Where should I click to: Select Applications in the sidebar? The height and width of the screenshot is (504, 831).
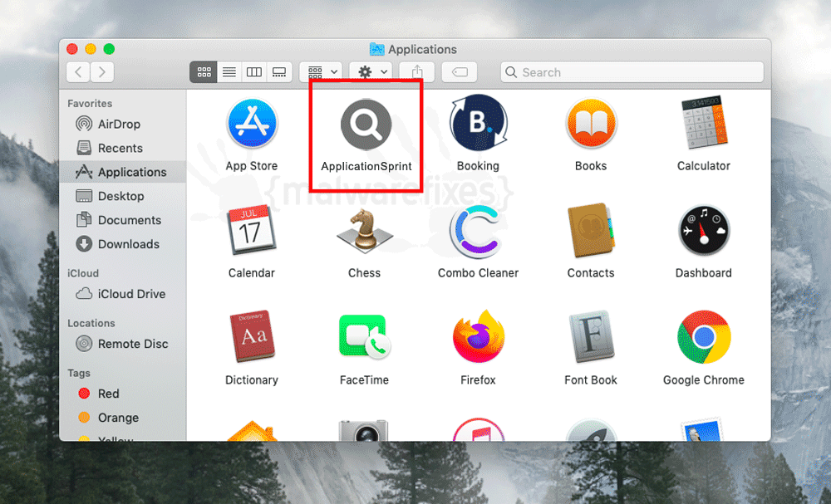pyautogui.click(x=123, y=172)
